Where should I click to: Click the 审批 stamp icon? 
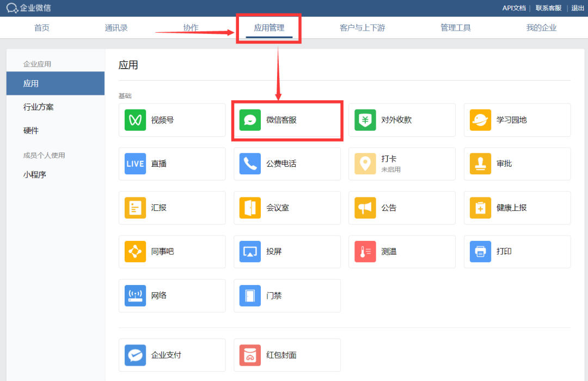coord(480,164)
